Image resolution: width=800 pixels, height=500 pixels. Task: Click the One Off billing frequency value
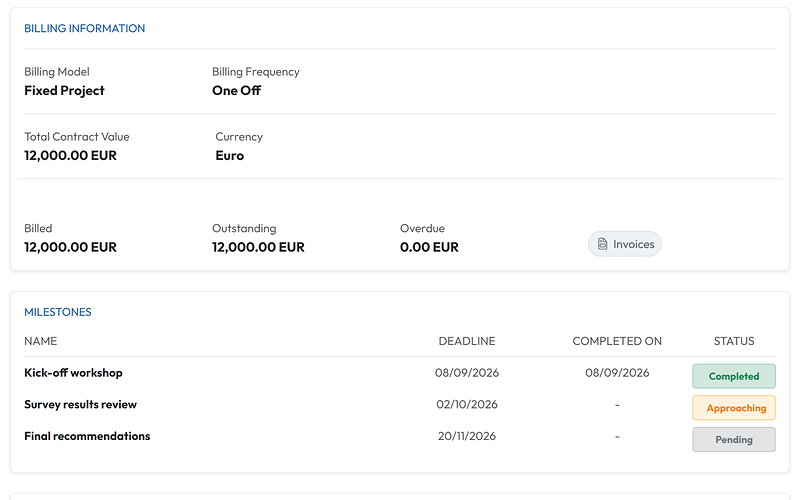[x=236, y=90]
